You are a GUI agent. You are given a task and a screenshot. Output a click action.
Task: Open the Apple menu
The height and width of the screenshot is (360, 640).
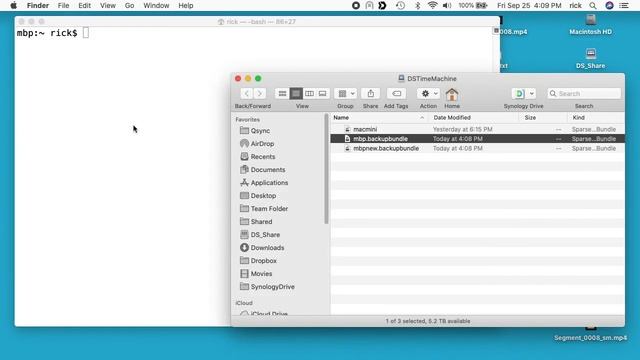(x=13, y=6)
